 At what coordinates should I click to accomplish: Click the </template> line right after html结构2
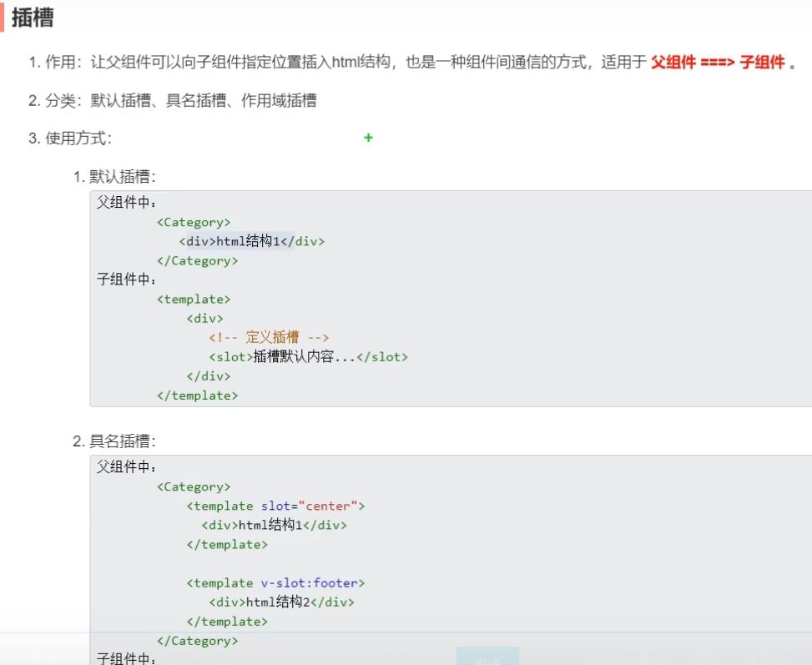(227, 622)
